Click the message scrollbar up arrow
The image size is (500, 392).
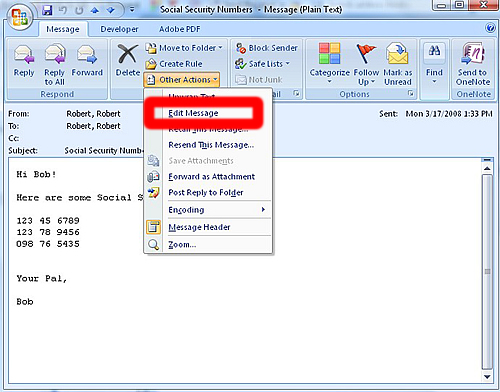click(487, 168)
